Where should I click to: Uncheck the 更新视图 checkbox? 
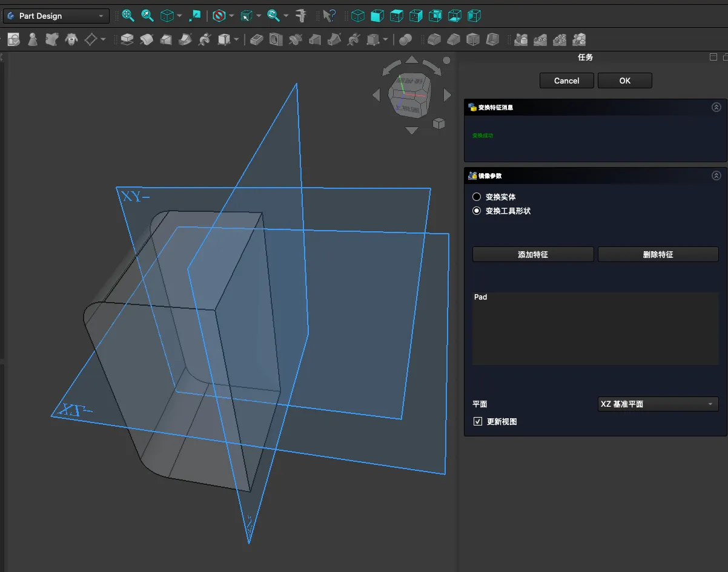coord(478,421)
